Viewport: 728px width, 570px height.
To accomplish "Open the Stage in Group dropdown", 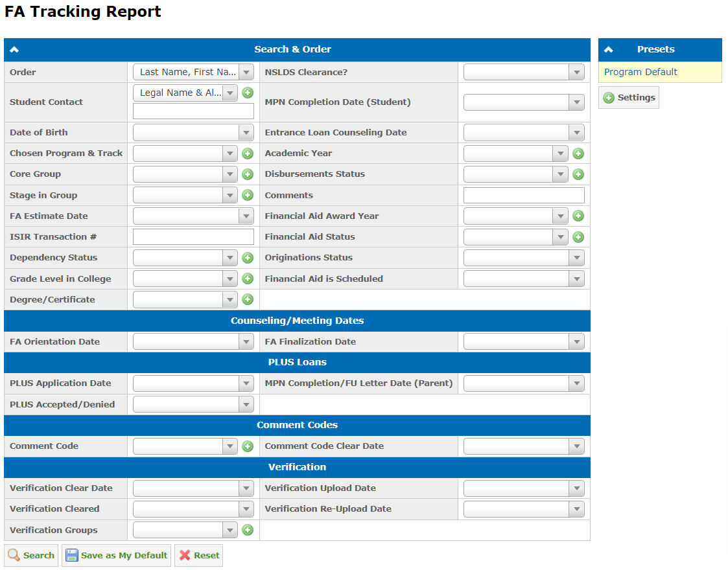I will (185, 195).
